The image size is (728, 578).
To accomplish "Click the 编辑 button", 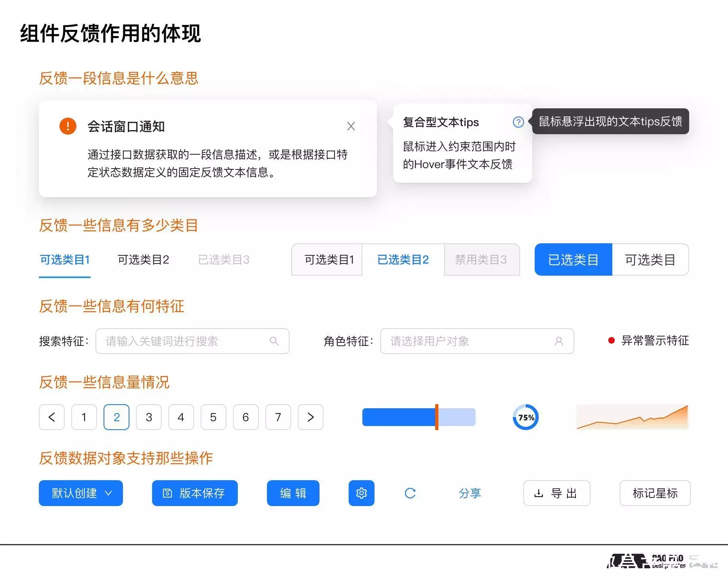I will (293, 493).
